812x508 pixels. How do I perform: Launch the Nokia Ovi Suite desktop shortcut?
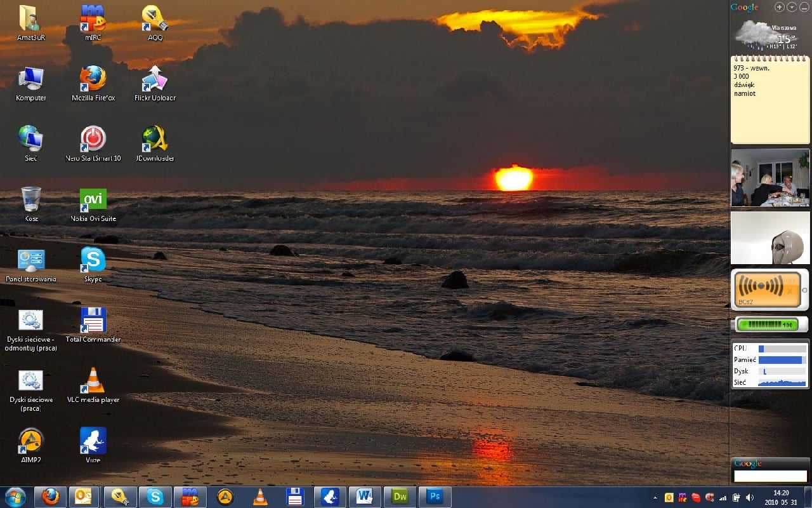tap(93, 204)
